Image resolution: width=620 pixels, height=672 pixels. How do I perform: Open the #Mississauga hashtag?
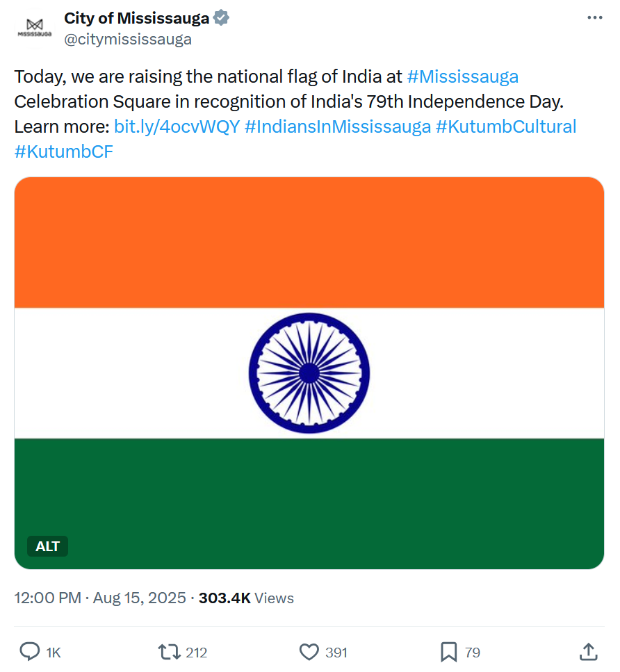click(463, 76)
